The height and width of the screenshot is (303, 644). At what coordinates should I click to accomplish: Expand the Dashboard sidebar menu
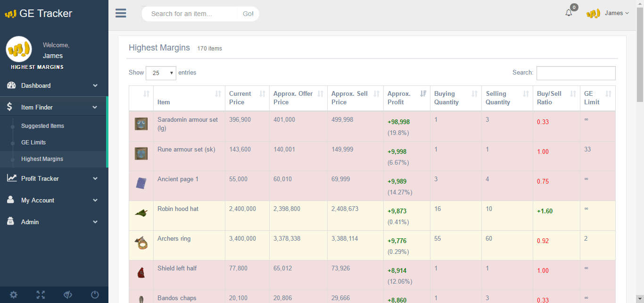click(x=54, y=85)
